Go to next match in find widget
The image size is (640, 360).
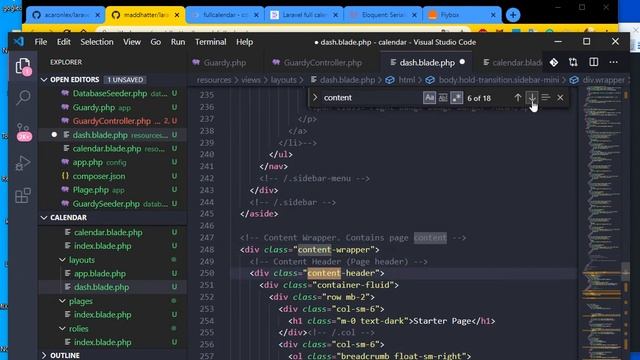click(x=532, y=98)
